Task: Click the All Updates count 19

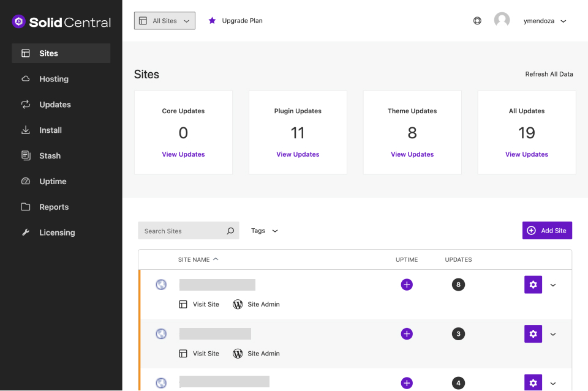Action: 527,133
